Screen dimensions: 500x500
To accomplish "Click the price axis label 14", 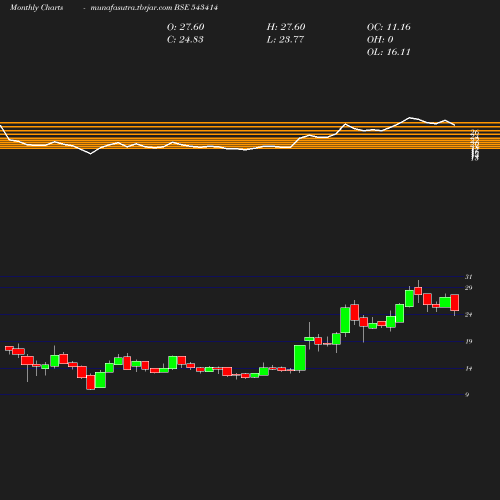I will [468, 368].
